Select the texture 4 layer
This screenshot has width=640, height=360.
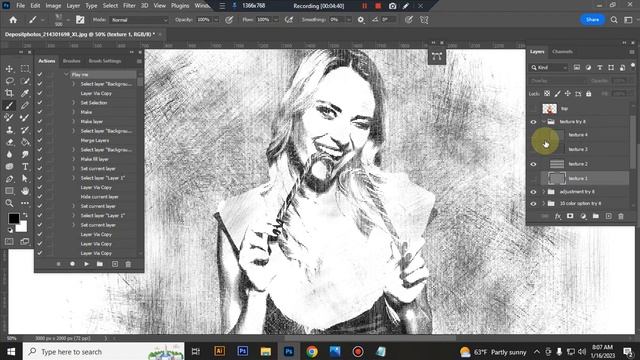[578, 135]
